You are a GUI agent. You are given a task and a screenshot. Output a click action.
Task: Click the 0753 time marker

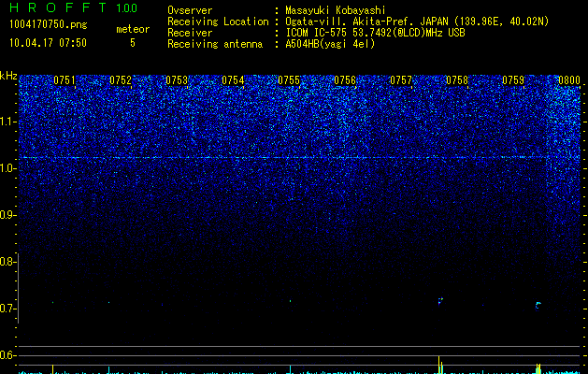pyautogui.click(x=177, y=80)
